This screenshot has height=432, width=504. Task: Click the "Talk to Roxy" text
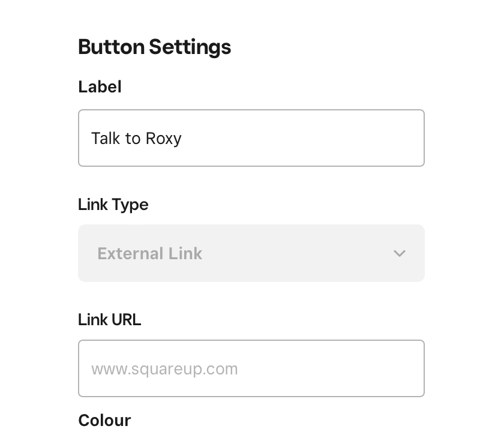(136, 139)
